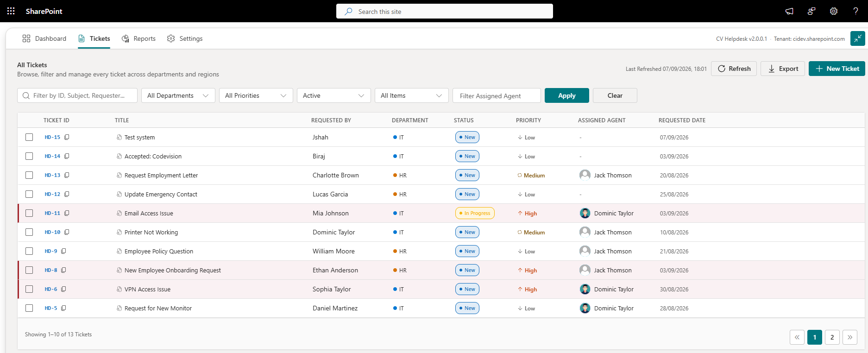Apply the selected filters
Screen dimensions: 868x353
coord(567,95)
